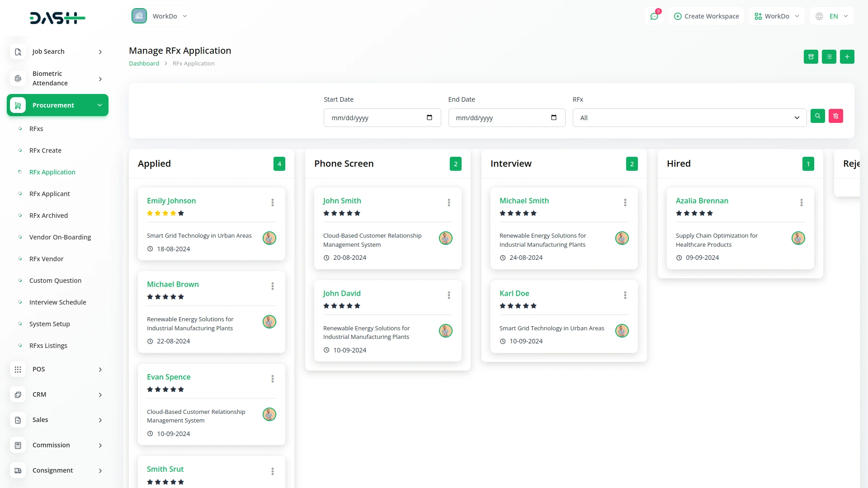The width and height of the screenshot is (868, 488).
Task: Open Emily Johnson card three-dot menu
Action: (273, 202)
